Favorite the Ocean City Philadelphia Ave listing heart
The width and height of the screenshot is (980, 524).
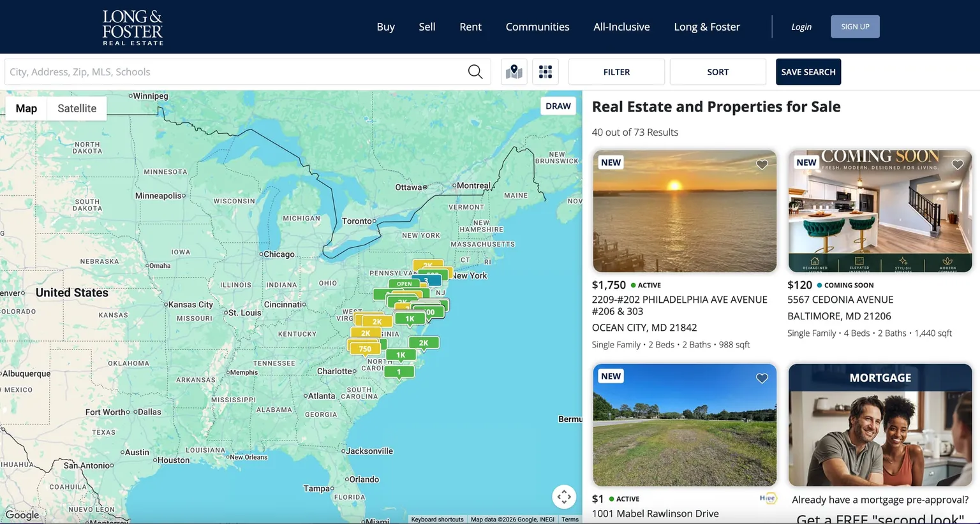coord(762,164)
